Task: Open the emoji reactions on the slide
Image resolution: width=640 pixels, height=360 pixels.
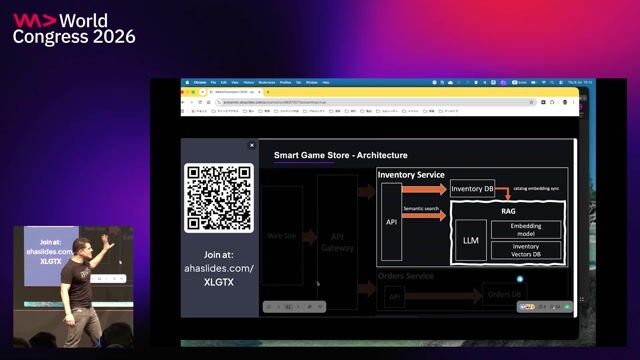Action: click(x=527, y=307)
